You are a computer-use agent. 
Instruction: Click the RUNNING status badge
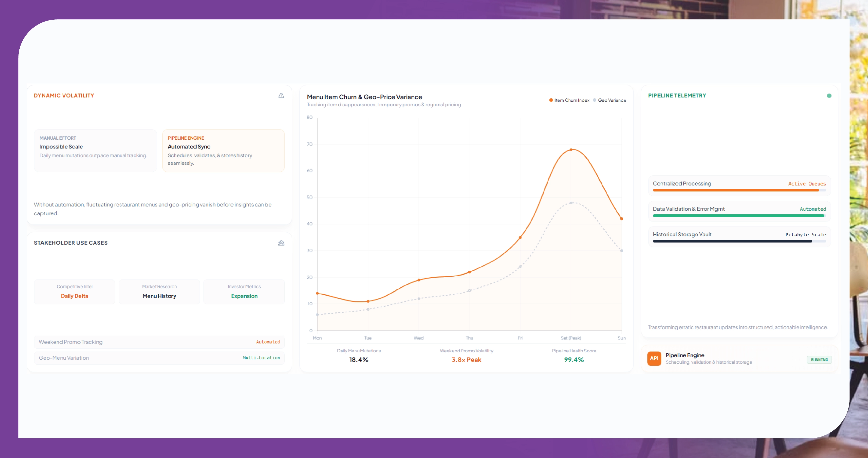pos(819,360)
